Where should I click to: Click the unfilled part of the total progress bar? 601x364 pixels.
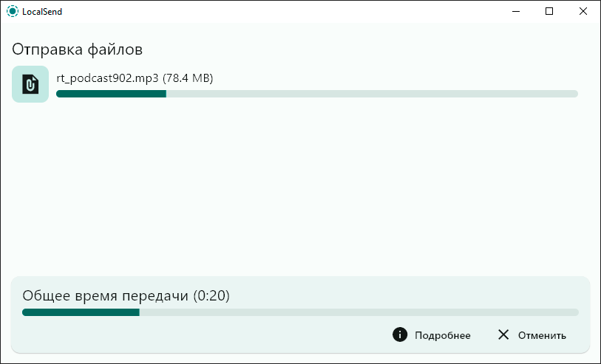[355, 312]
